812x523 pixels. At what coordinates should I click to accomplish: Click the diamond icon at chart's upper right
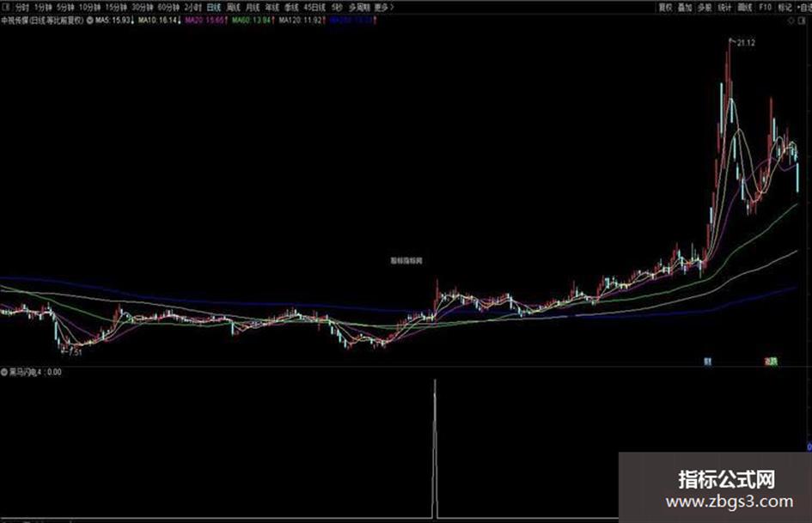(x=791, y=21)
